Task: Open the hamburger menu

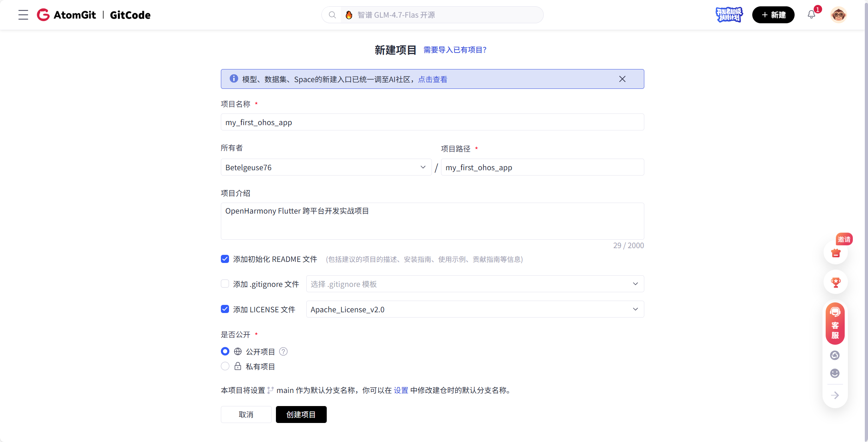Action: 23,15
